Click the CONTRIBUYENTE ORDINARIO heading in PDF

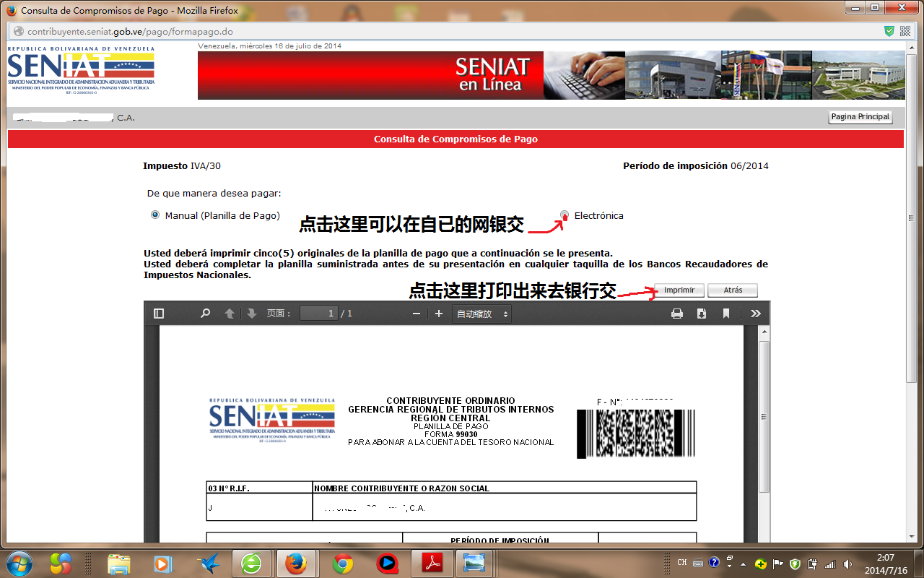[451, 401]
